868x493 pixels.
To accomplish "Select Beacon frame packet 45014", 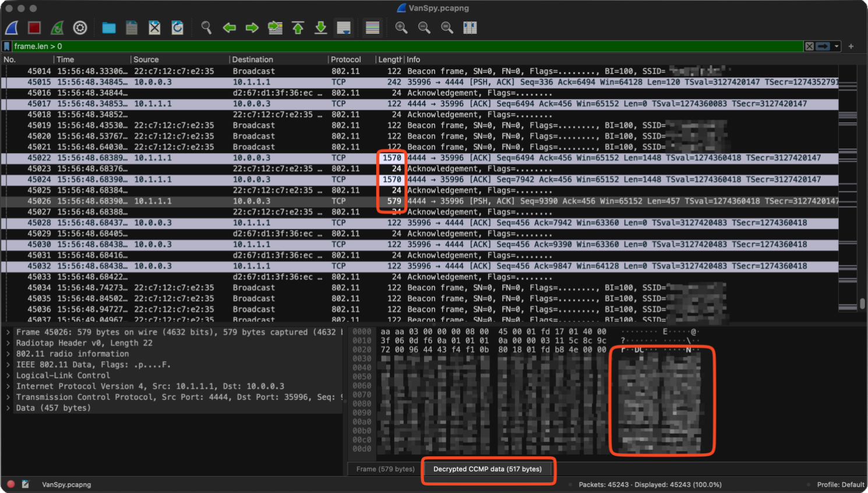I will coord(419,71).
